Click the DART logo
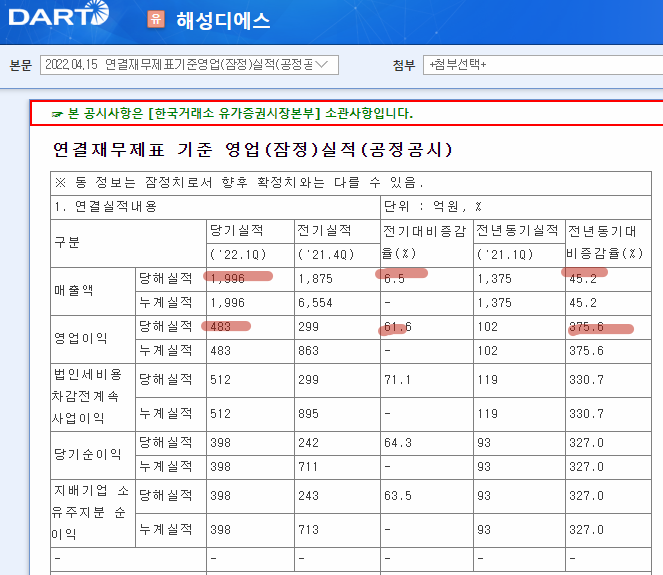The image size is (663, 575). [x=58, y=14]
